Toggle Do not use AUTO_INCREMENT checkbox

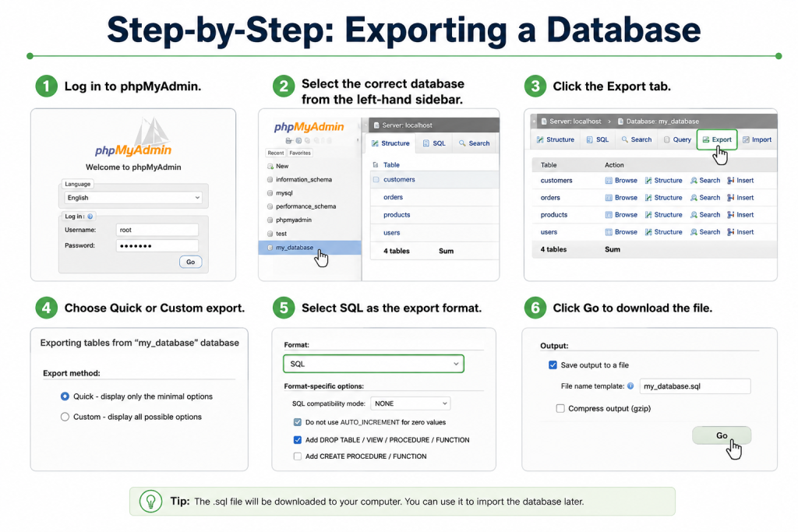click(x=297, y=422)
